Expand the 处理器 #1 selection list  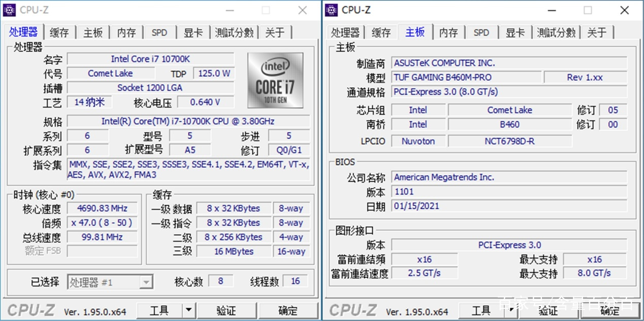(x=147, y=281)
